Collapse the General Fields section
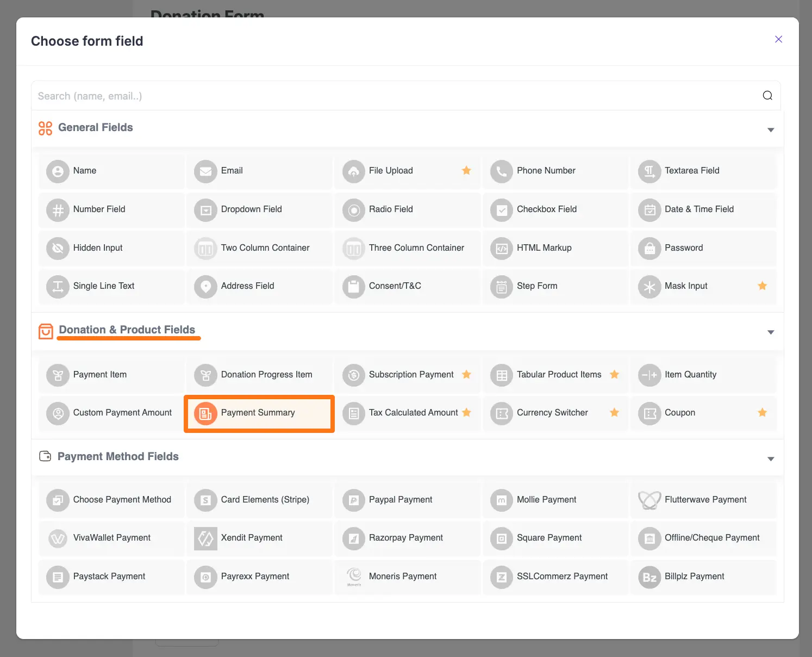 click(x=770, y=129)
